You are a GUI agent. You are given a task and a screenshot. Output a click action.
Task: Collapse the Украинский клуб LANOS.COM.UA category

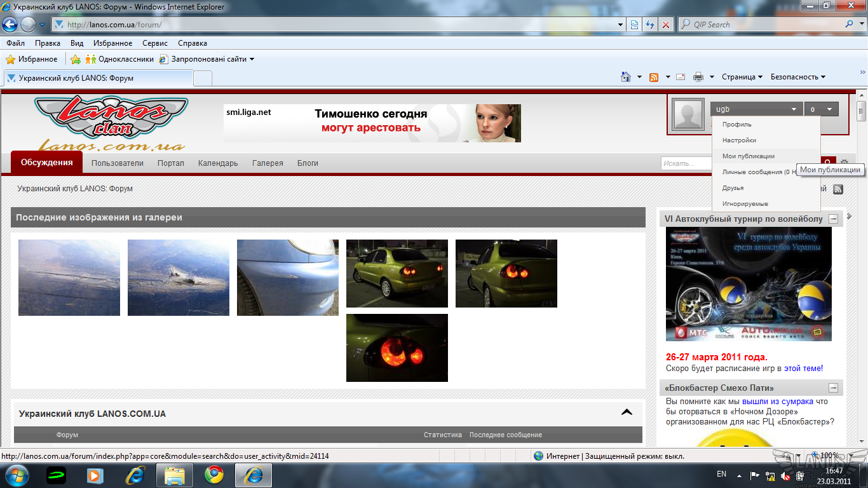(627, 412)
